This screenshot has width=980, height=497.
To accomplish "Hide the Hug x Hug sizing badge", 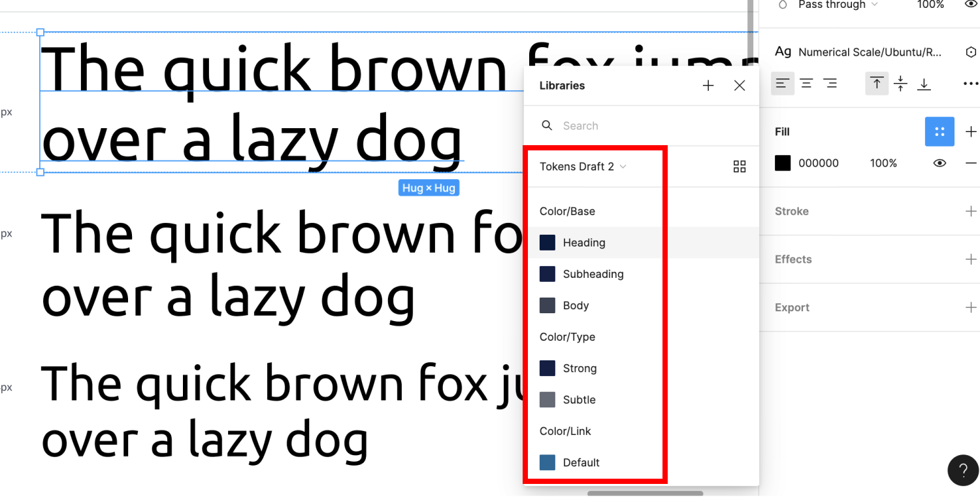I will tap(429, 188).
